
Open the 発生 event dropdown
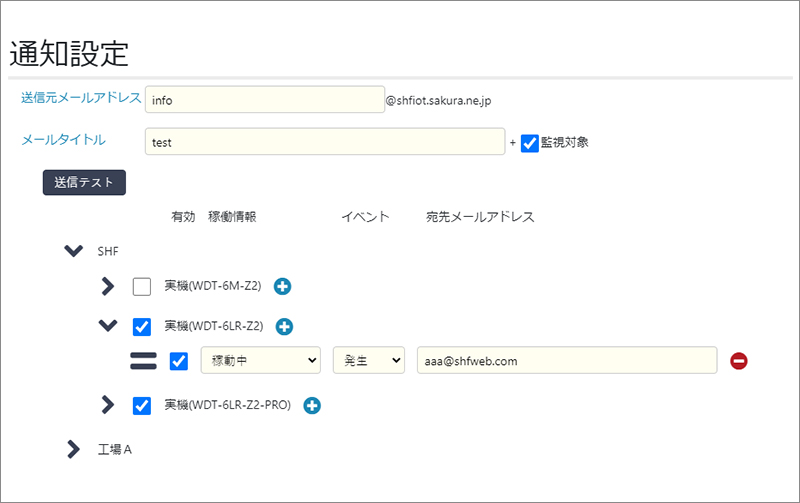pos(369,360)
